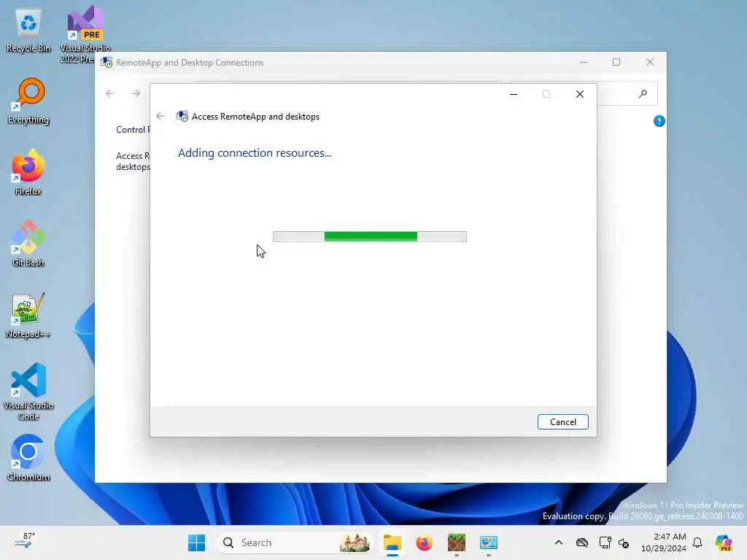The image size is (747, 560).
Task: Click the muted volume tray icon
Action: 624,542
